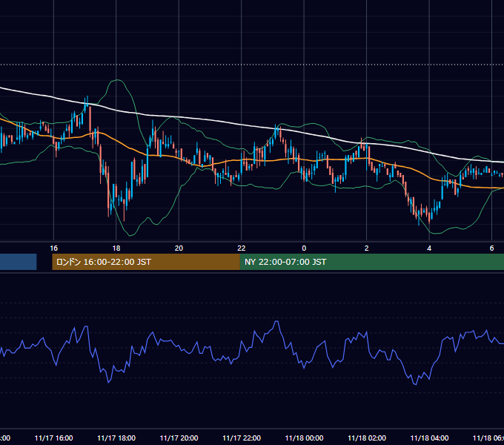The image size is (504, 445).
Task: Select the NY 22:00-07:00 JST session bar
Action: point(372,262)
